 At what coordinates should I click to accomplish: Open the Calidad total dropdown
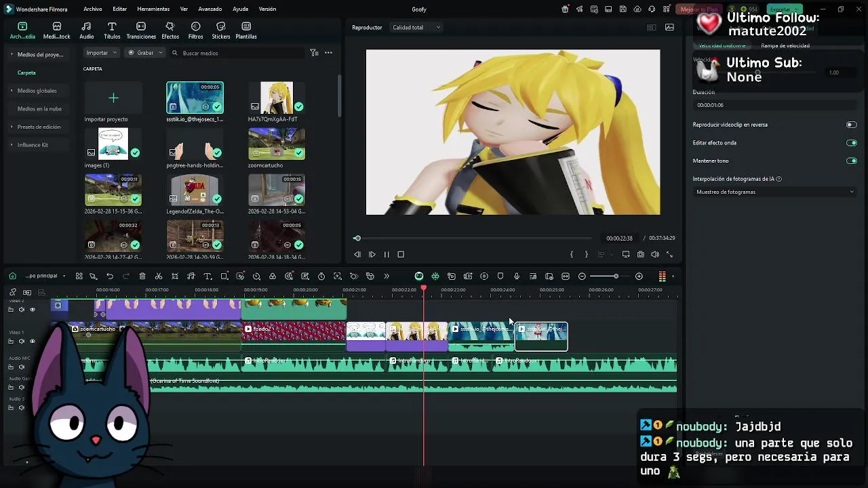coord(416,28)
